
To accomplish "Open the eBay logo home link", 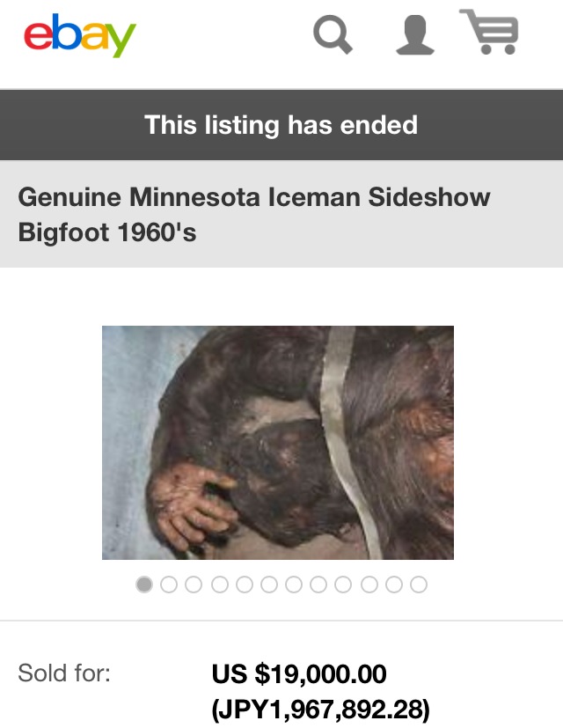I will pyautogui.click(x=80, y=35).
